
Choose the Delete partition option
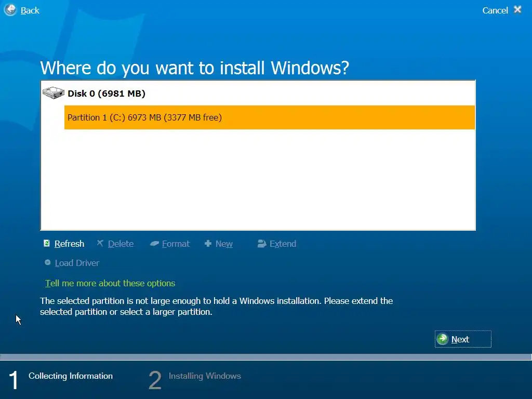[x=121, y=244]
